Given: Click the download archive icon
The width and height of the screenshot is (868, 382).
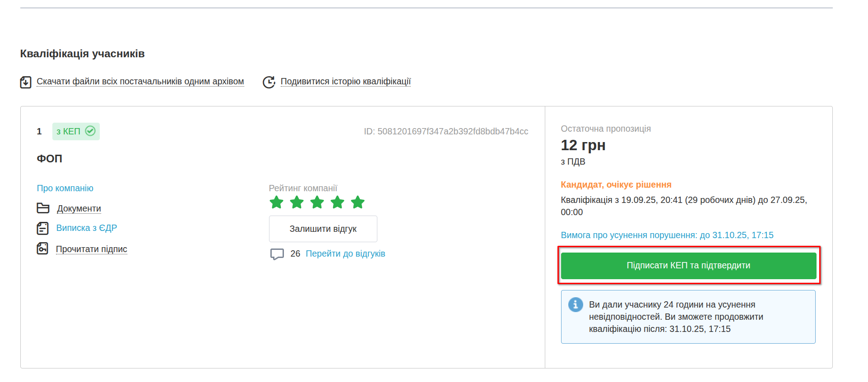Looking at the screenshot, I should 26,82.
